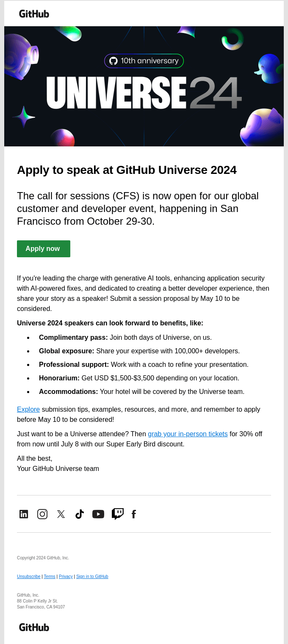Viewport: 288px width, 644px height.
Task: Click the GitHub logo in the footer
Action: click(x=34, y=627)
